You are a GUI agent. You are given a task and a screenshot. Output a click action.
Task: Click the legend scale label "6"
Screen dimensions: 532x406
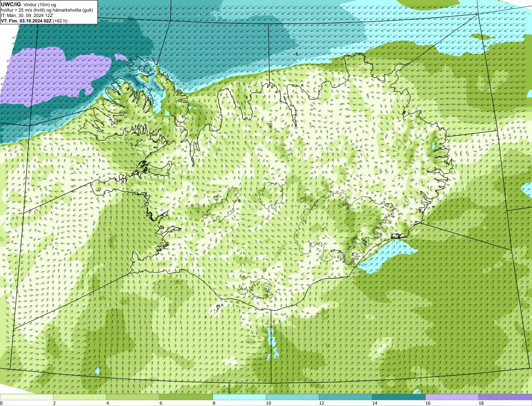click(161, 403)
